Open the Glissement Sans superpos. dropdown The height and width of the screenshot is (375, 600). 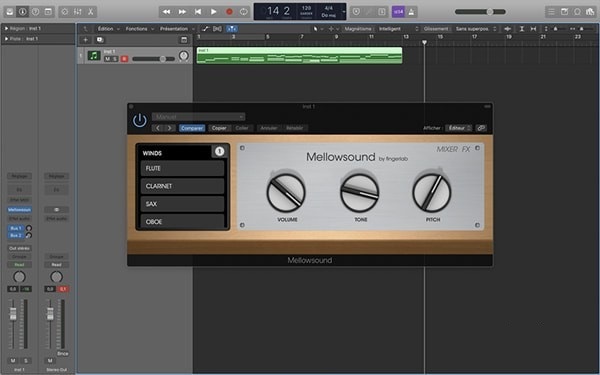(475, 29)
